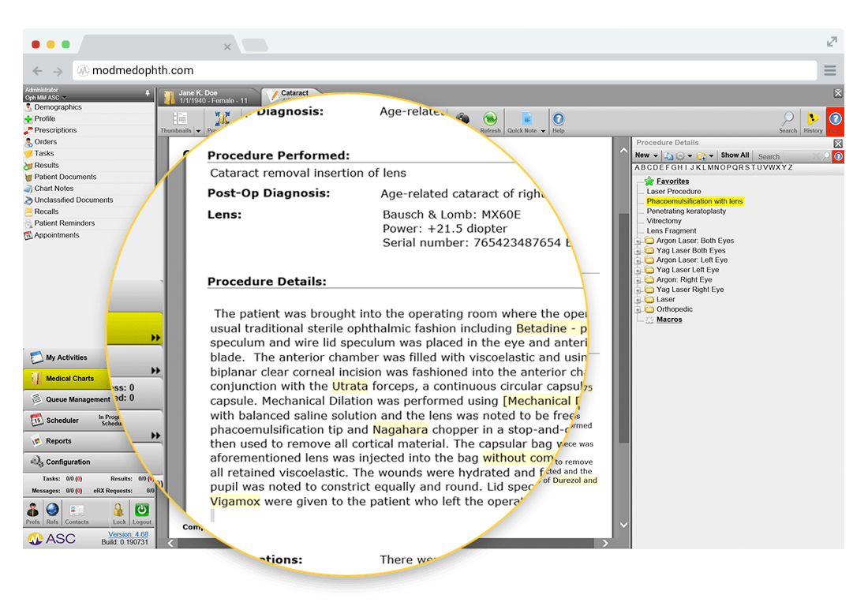Open My Activities in the navigation
The width and height of the screenshot is (868, 606).
click(x=65, y=357)
